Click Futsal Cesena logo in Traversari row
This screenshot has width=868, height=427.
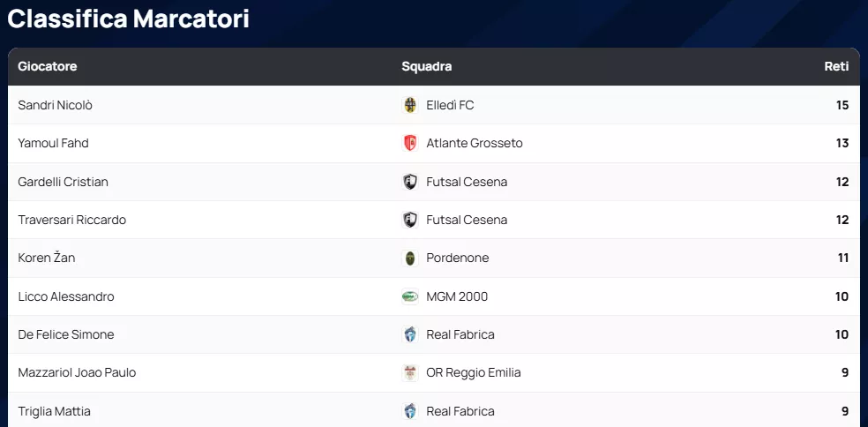pyautogui.click(x=409, y=220)
